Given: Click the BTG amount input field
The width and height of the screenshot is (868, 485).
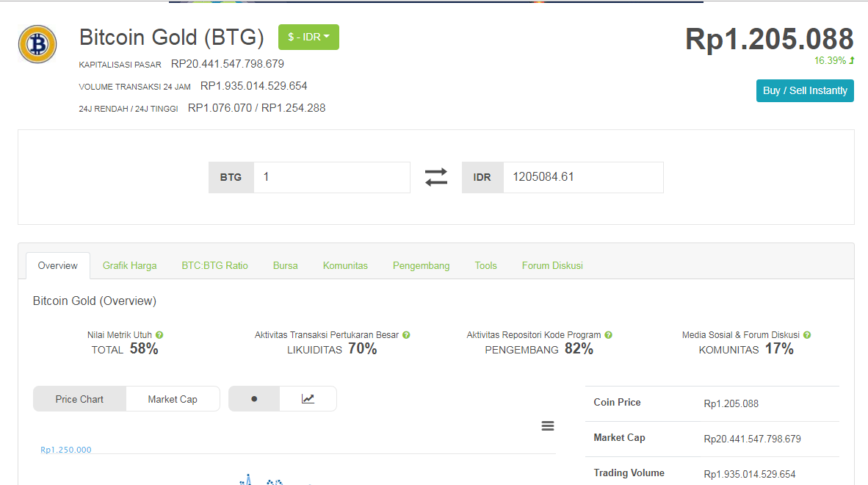Looking at the screenshot, I should pyautogui.click(x=332, y=177).
